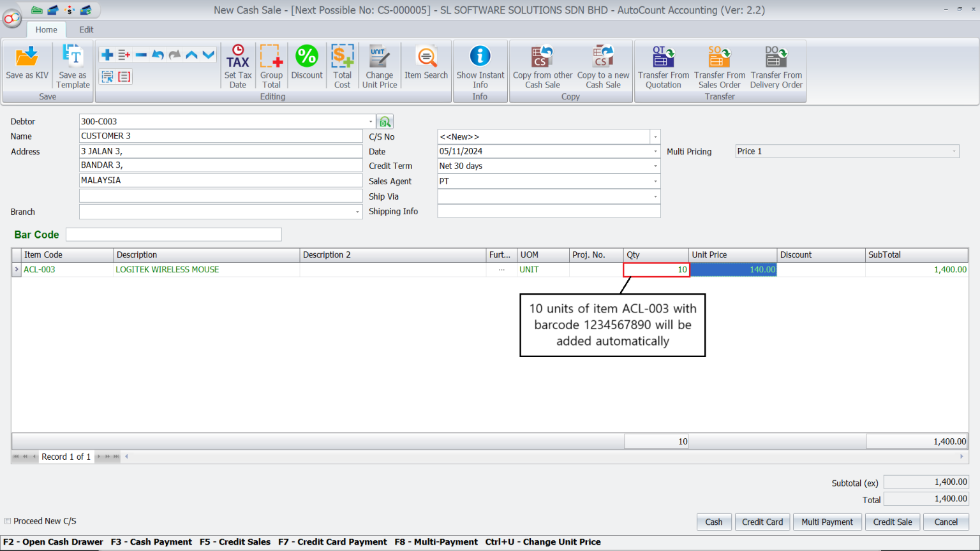Image resolution: width=980 pixels, height=551 pixels.
Task: Select the Set Tax Date tool
Action: click(237, 64)
